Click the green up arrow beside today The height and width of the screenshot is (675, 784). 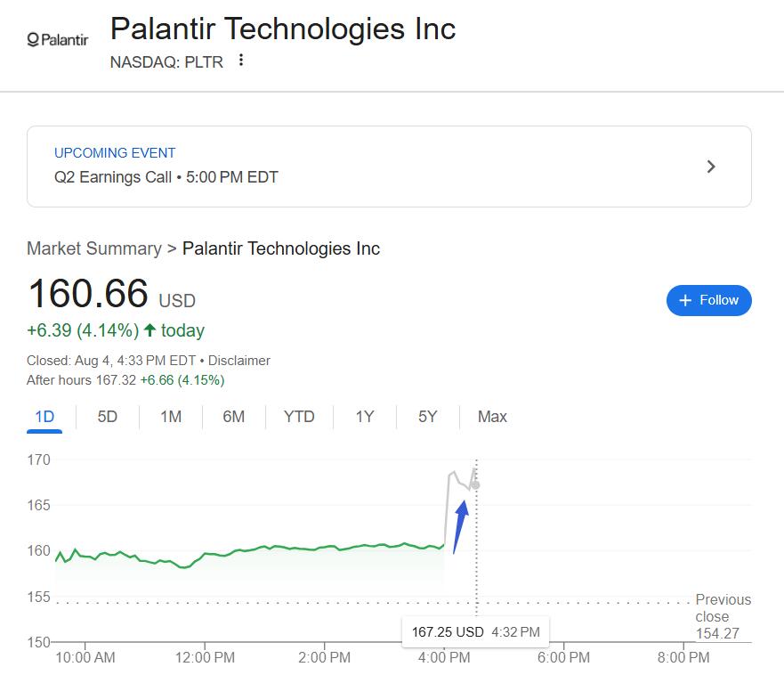[150, 330]
